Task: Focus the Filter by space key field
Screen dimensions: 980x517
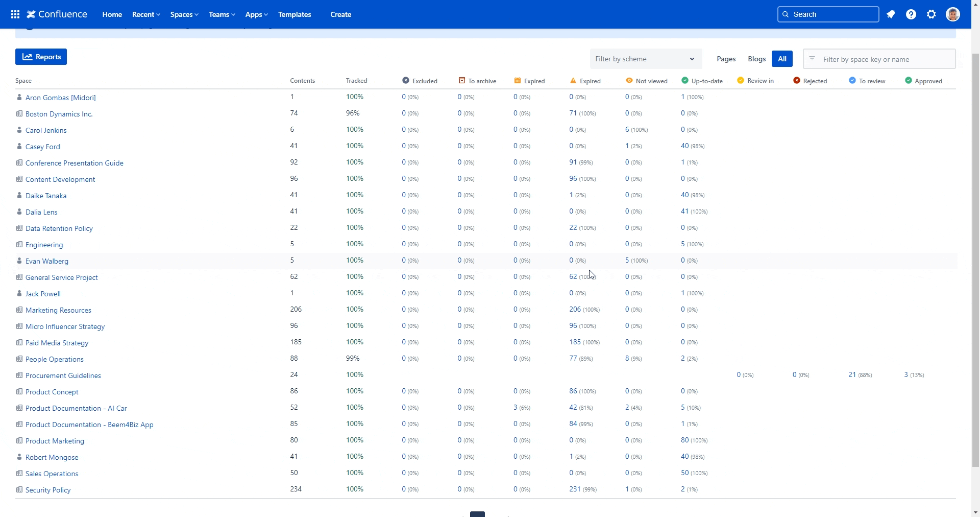Action: [x=886, y=59]
